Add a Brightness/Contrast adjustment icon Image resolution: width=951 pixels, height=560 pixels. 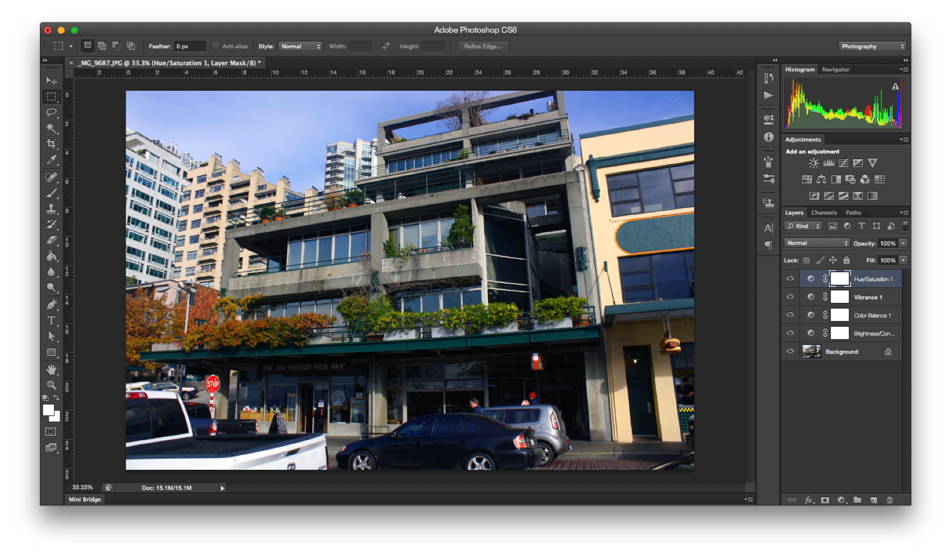[x=814, y=163]
